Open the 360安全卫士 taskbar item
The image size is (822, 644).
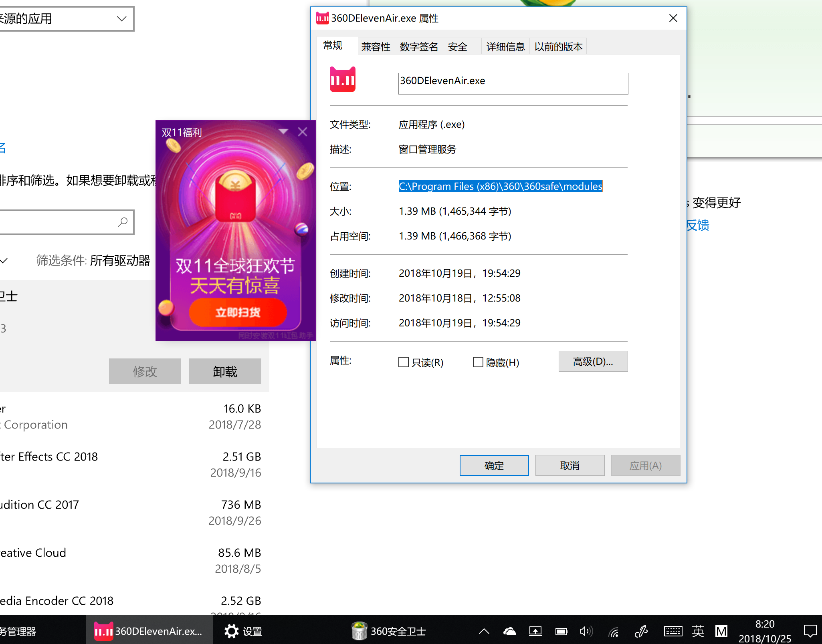(x=389, y=631)
